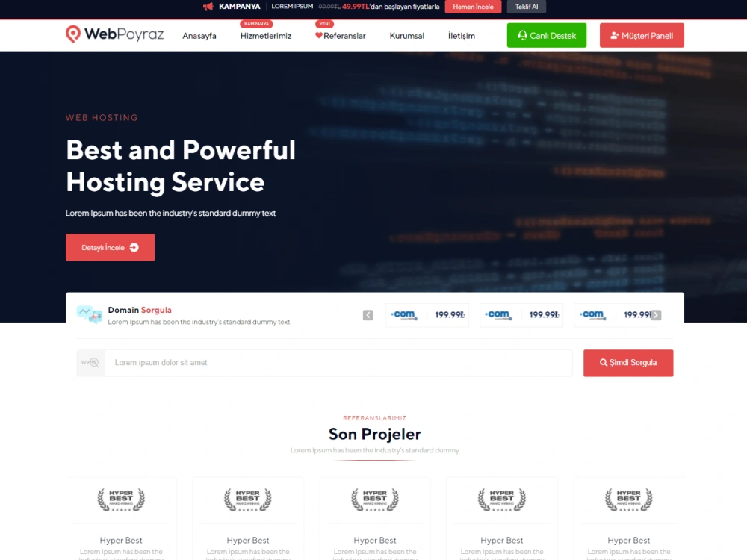Open the İletişim page
Viewport: 747px width, 560px height.
(x=461, y=36)
